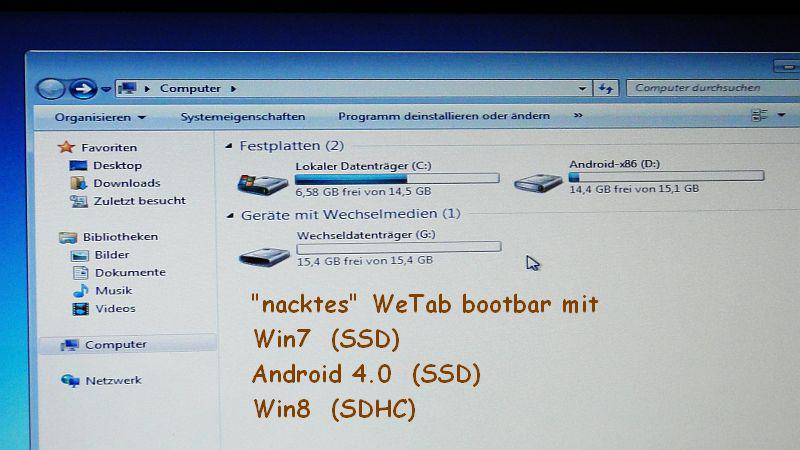Show more toolbar commands chevron

578,115
